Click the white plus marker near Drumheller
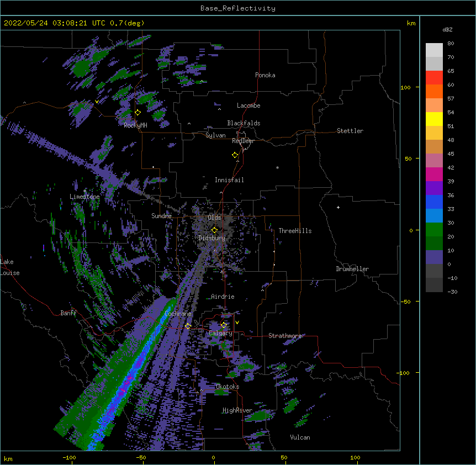The width and height of the screenshot is (476, 465). click(338, 207)
